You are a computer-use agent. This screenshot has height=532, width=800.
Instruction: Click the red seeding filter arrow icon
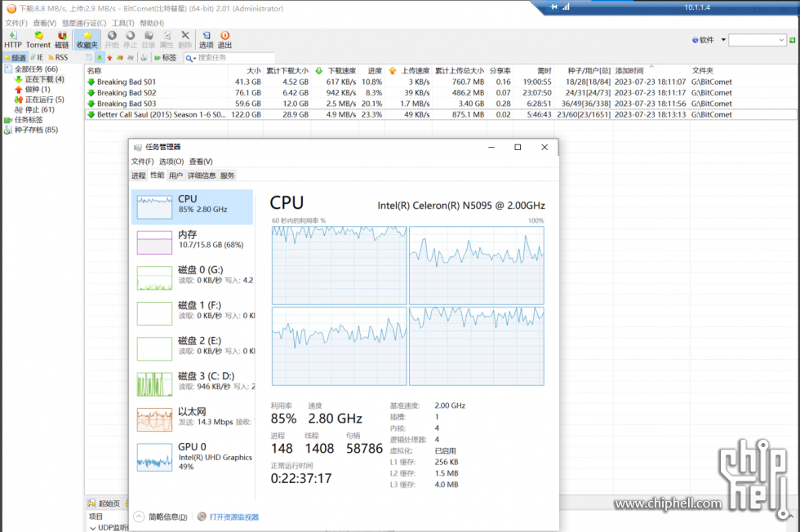click(109, 58)
